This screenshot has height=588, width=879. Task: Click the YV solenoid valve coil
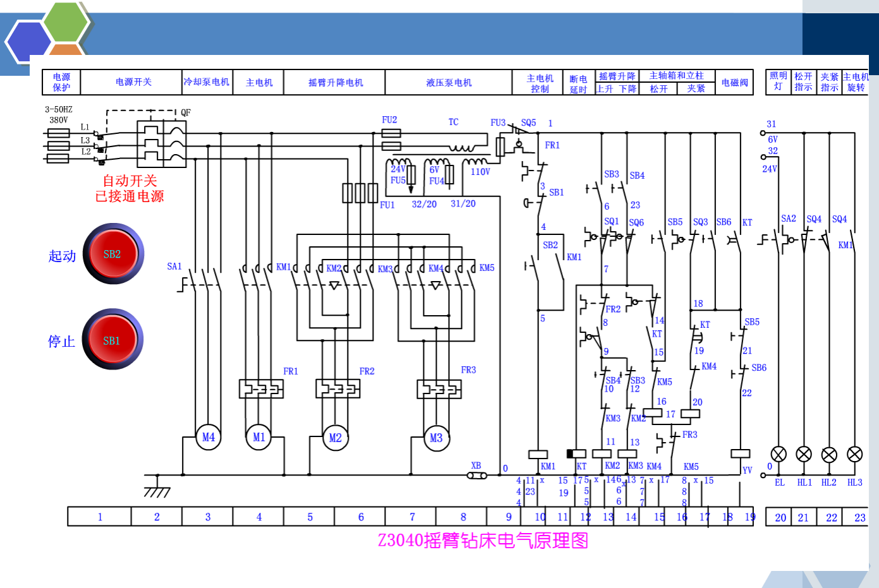[x=741, y=453]
